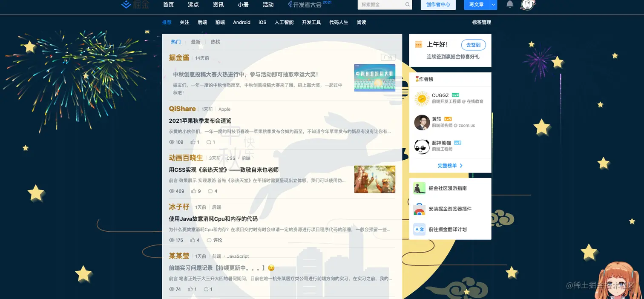Select the 关注 category tab
Screen dimensions: 644x299
click(184, 22)
